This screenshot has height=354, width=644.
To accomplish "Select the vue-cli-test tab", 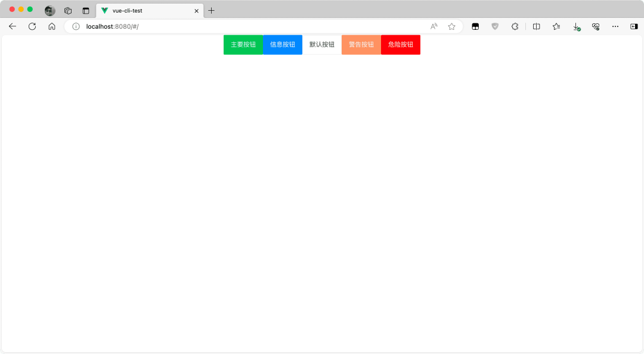I will [x=150, y=11].
